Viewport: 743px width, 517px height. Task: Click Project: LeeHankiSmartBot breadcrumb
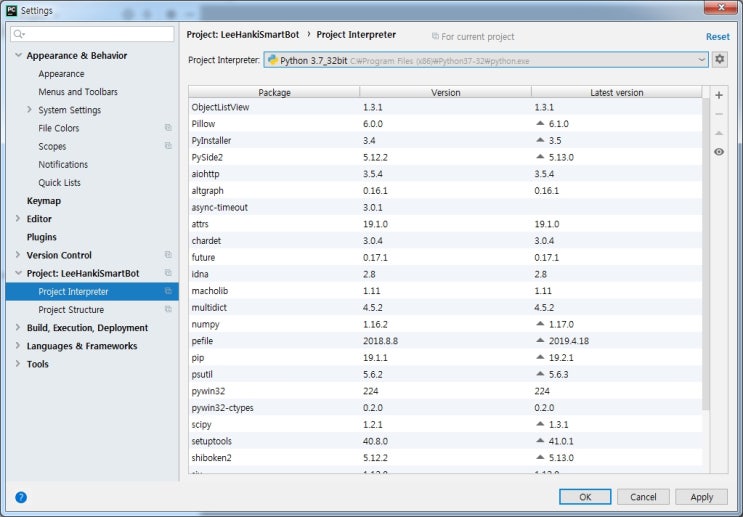coord(243,35)
